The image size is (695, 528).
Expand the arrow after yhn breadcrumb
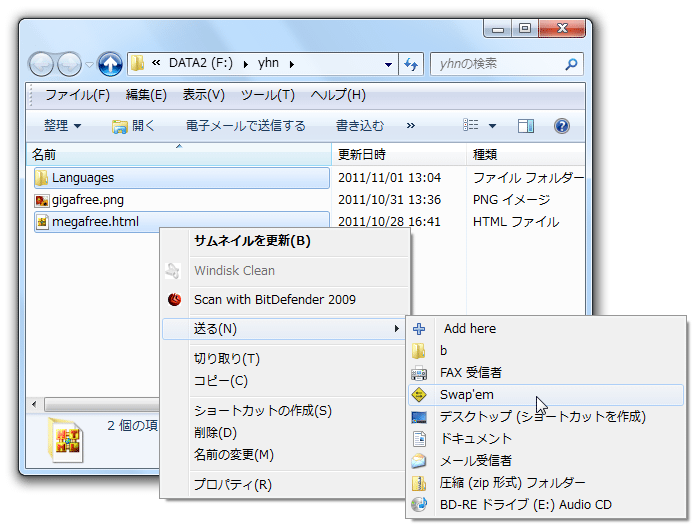pyautogui.click(x=292, y=64)
